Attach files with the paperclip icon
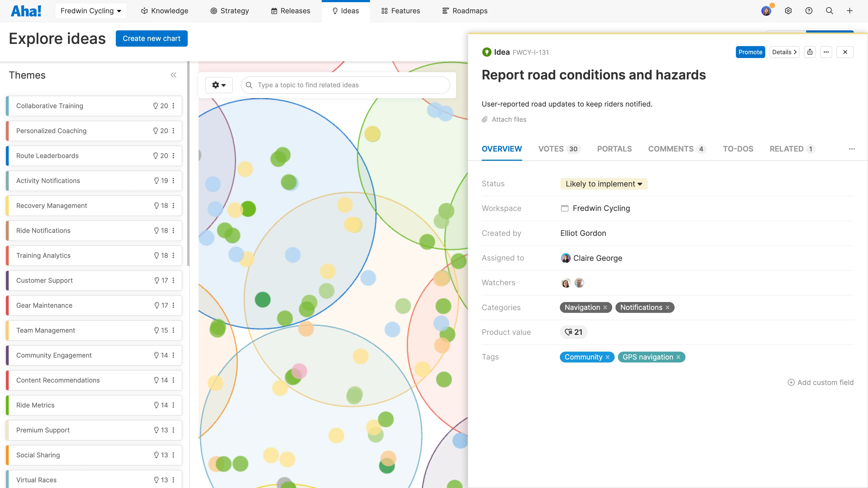This screenshot has width=868, height=488. click(485, 119)
